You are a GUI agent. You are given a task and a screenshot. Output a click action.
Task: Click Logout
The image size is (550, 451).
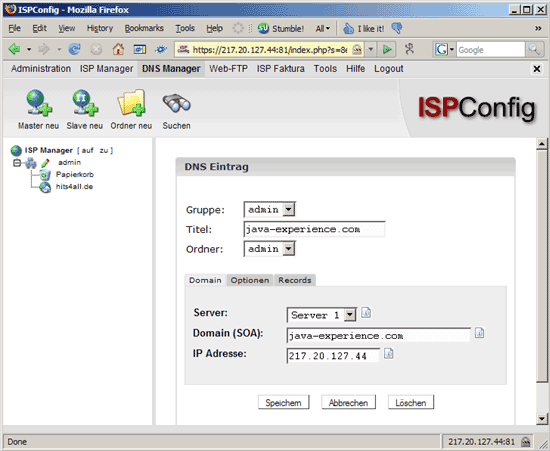click(x=389, y=69)
